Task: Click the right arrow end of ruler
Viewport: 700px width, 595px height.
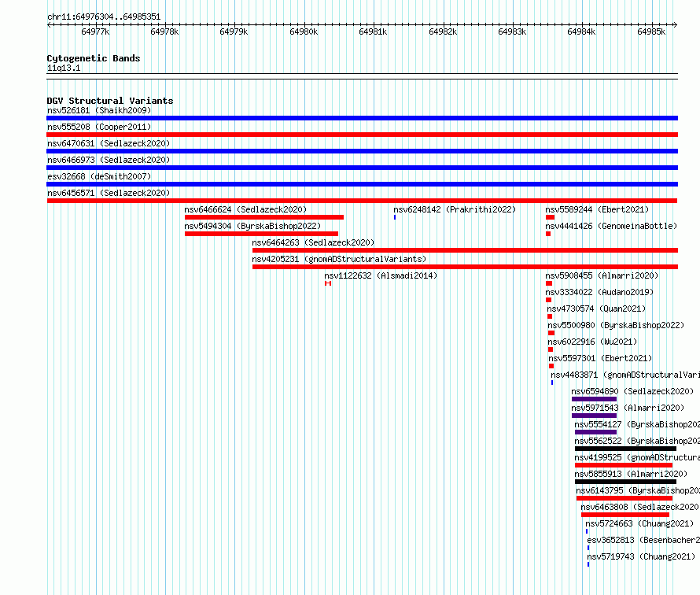Action: click(x=676, y=25)
